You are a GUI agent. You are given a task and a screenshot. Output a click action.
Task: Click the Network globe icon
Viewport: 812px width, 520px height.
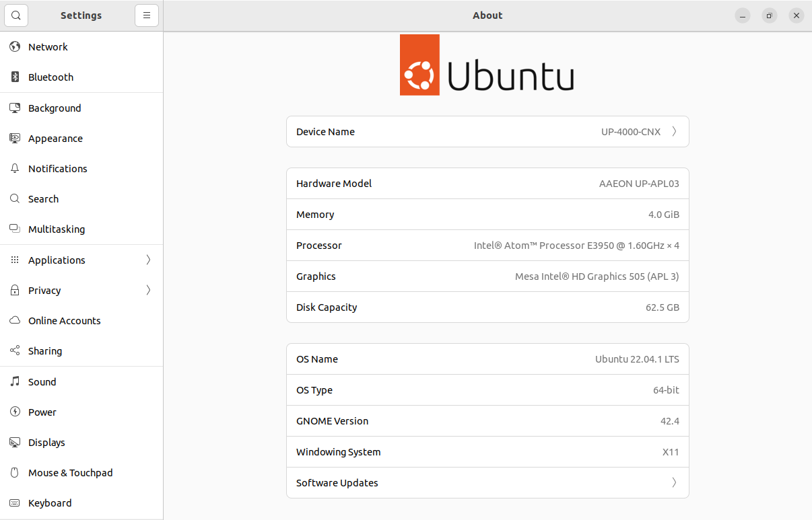(x=15, y=47)
